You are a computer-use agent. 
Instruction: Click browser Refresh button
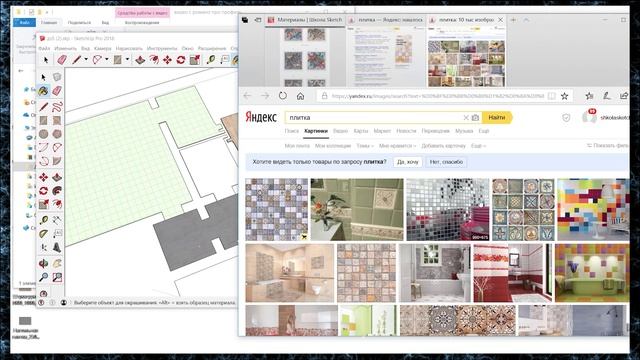(x=282, y=96)
